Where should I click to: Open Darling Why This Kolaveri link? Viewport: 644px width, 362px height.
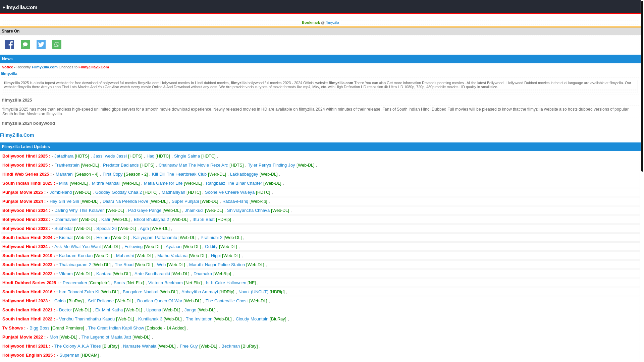point(79,210)
